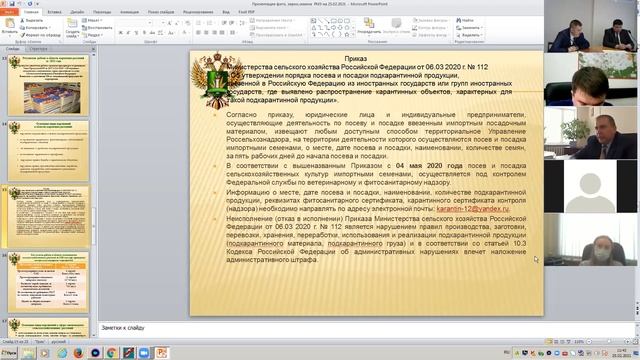Click the Заметки к слайду notes field
The width and height of the screenshot is (640, 360).
point(367,329)
